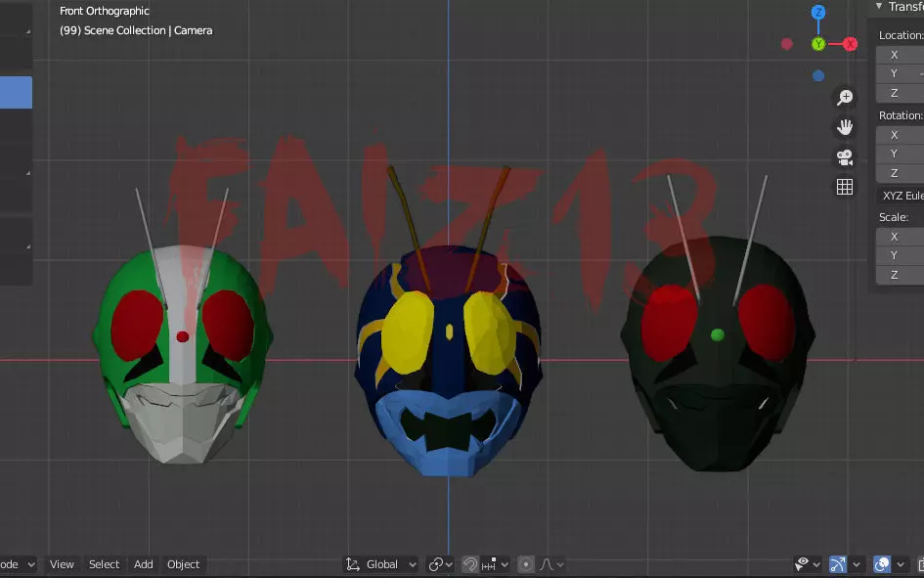Click the object visibility eye-cursor icon
This screenshot has width=924, height=578.
coord(802,564)
